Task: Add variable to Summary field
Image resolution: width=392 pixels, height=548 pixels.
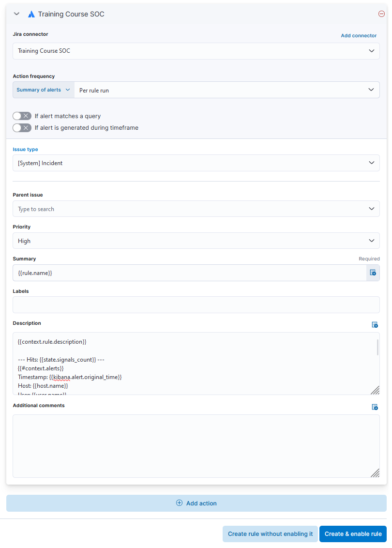Action: point(373,273)
